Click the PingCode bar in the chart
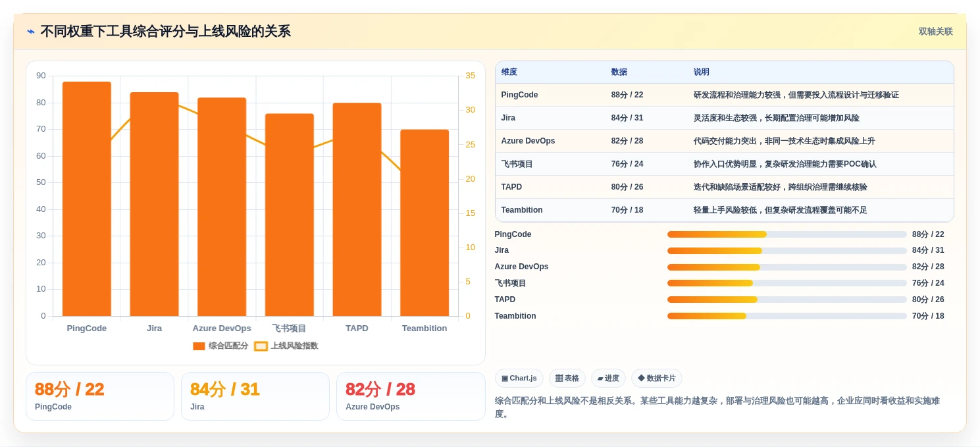Viewport: 980px width, 447px height. (87, 199)
